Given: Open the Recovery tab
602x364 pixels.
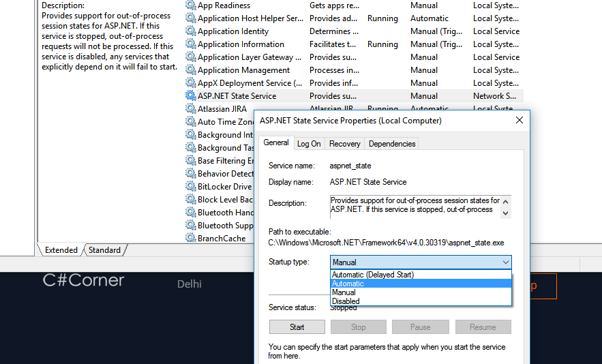Looking at the screenshot, I should tap(345, 144).
